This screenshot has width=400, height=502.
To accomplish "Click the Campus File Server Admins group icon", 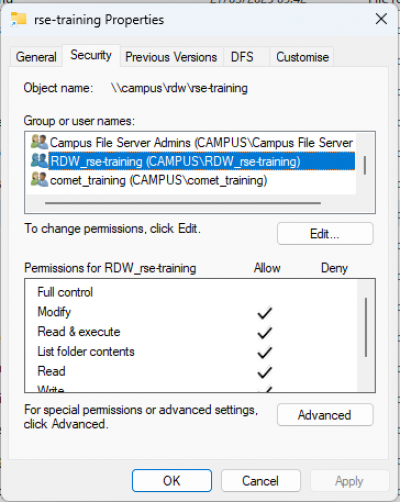I will coord(39,142).
